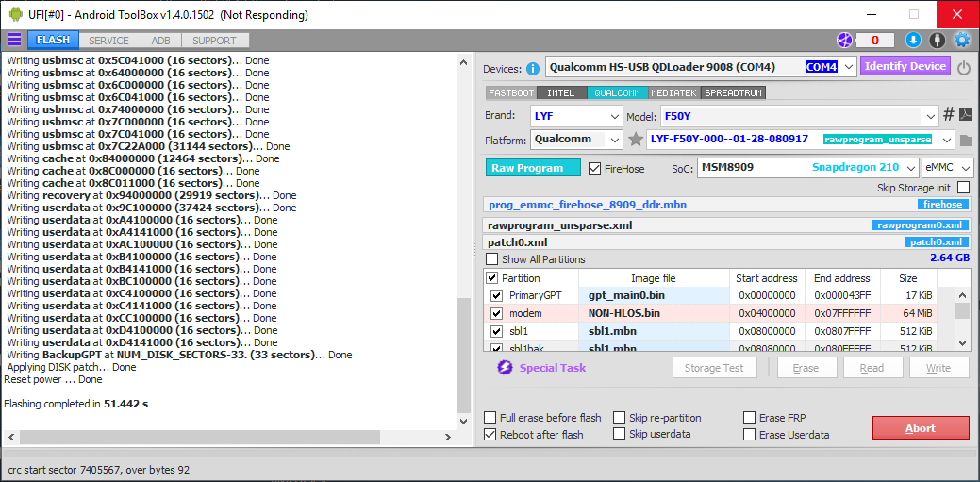Enable Erase FRP option

tap(749, 418)
